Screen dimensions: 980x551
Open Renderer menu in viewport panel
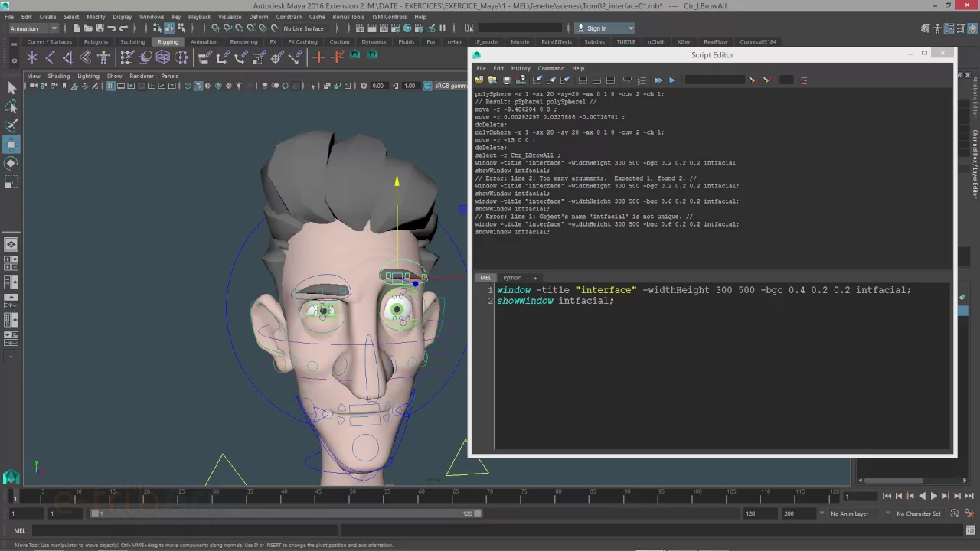(x=142, y=76)
